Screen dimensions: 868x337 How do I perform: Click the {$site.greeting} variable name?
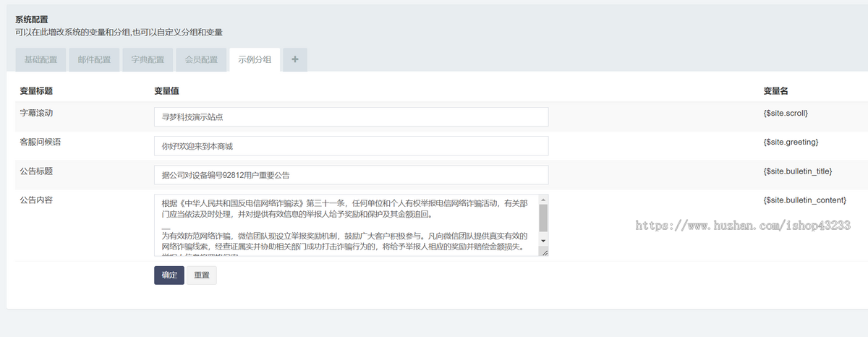791,142
